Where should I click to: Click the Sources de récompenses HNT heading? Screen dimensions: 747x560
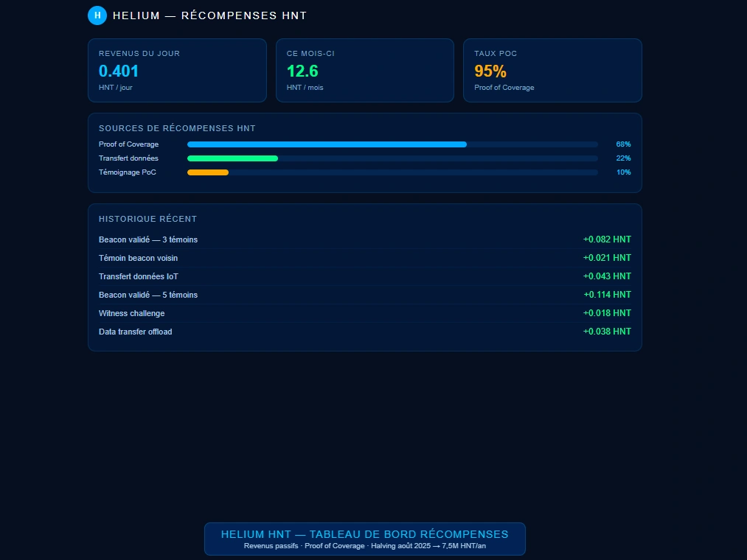tap(177, 128)
